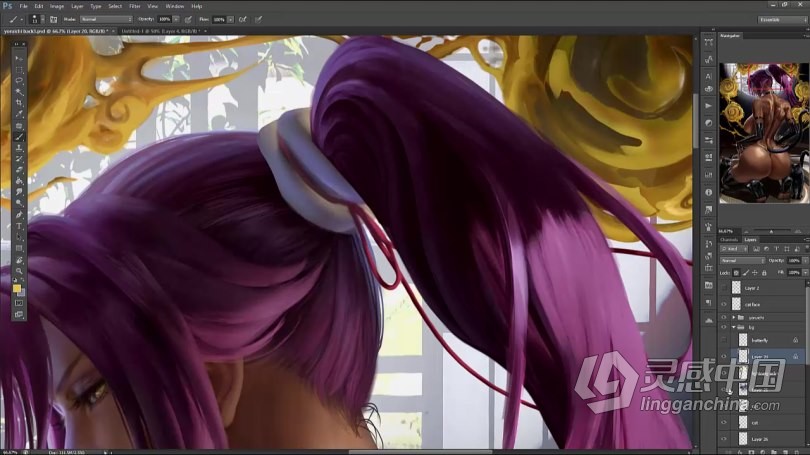
Task: Lock all in Layers panel
Action: click(764, 273)
